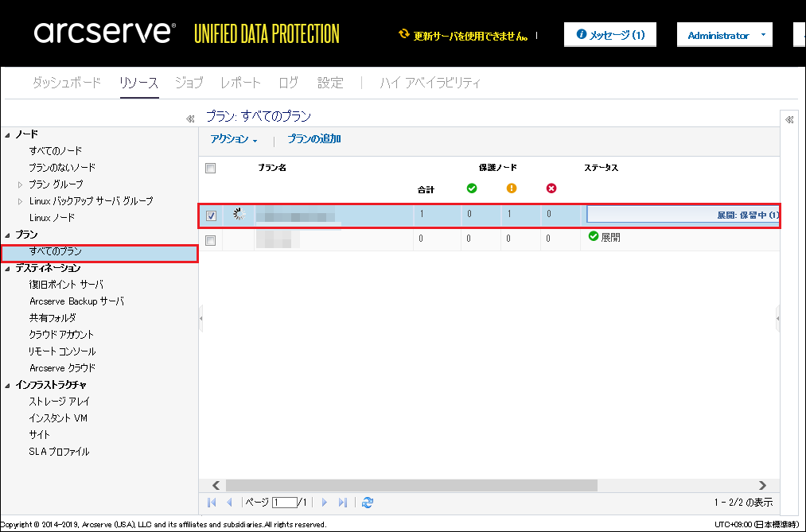806x532 pixels.
Task: Select ストレージ アレイ in the tree
Action: pos(59,402)
